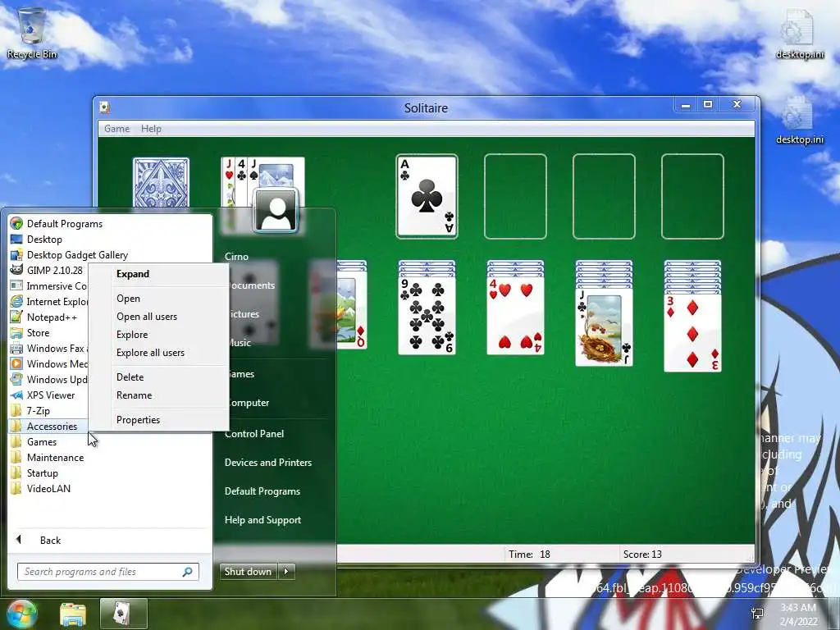Click the network icon in system tray
The image size is (840, 630).
coord(757,614)
